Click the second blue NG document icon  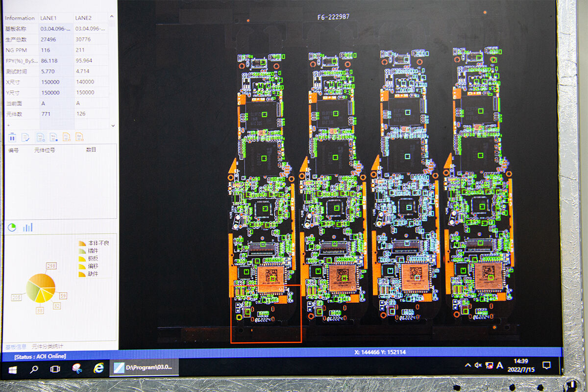click(53, 138)
